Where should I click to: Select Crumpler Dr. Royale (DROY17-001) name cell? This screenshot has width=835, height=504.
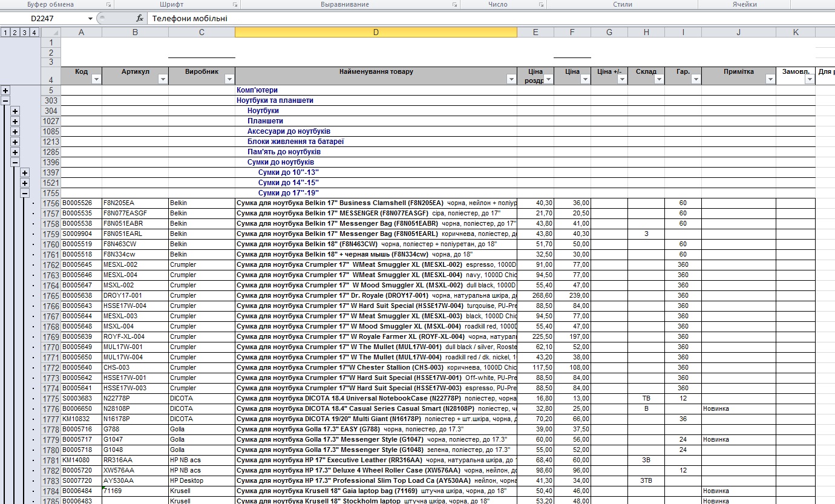click(x=376, y=296)
